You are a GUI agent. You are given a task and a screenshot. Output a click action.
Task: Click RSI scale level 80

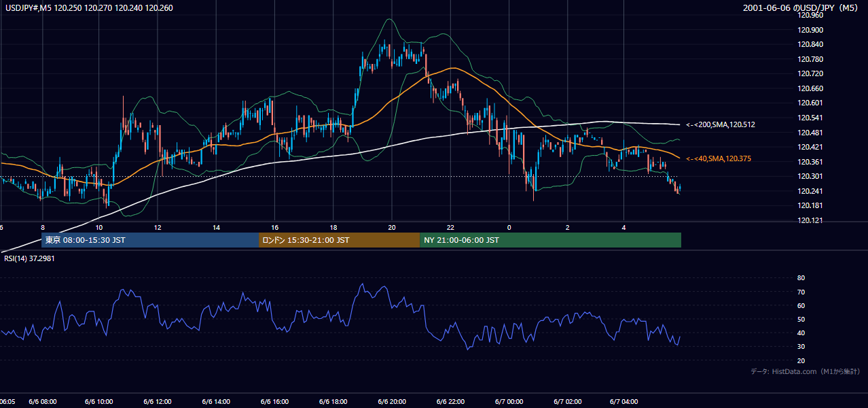pyautogui.click(x=801, y=278)
